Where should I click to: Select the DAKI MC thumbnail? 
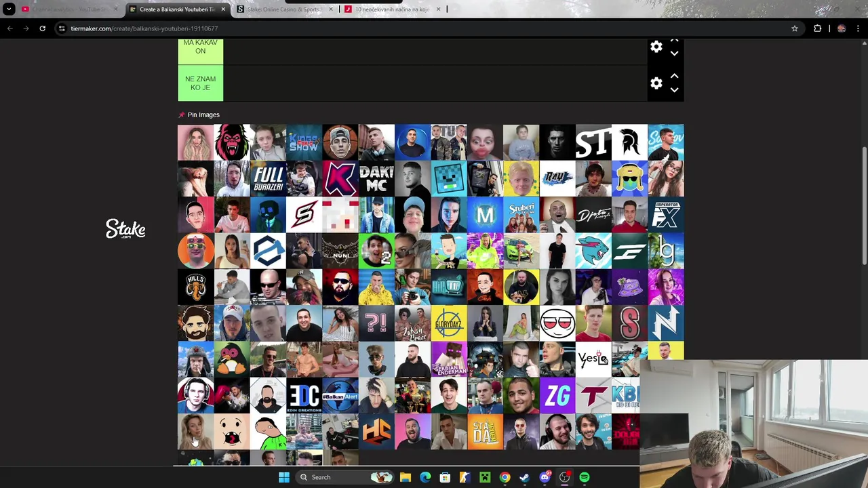point(376,179)
